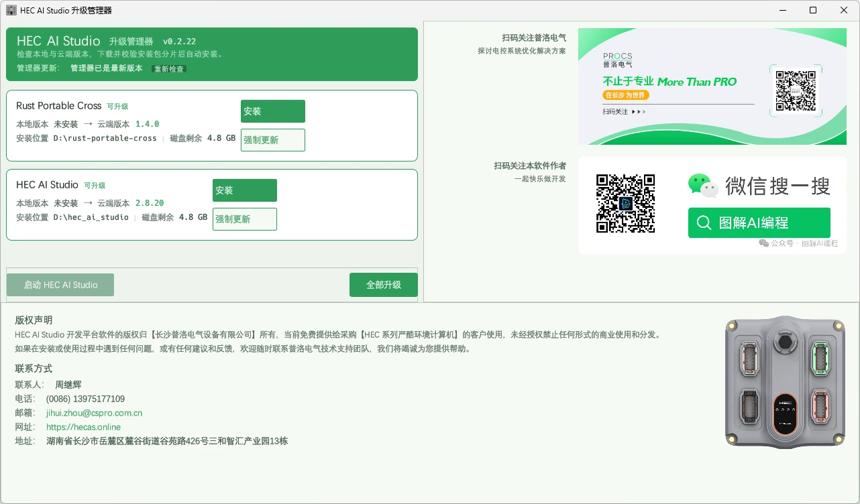Click the 图解AI编程 search bar
The width and height of the screenshot is (860, 504).
tap(759, 223)
